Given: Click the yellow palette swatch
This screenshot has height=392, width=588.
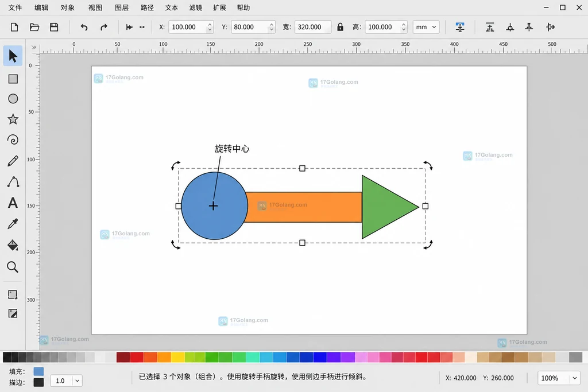Looking at the screenshot, I should (x=178, y=357).
